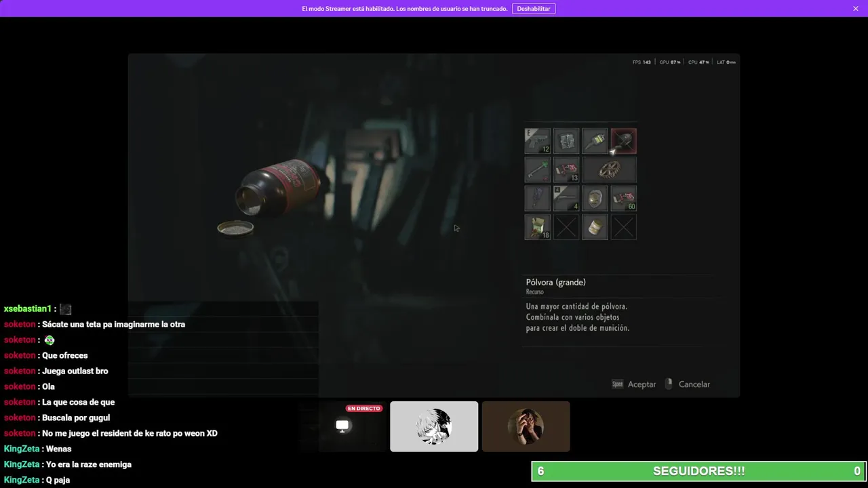Screen dimensions: 868x488
Task: Click chat message 'Juega outlast bro'
Action: (x=75, y=371)
